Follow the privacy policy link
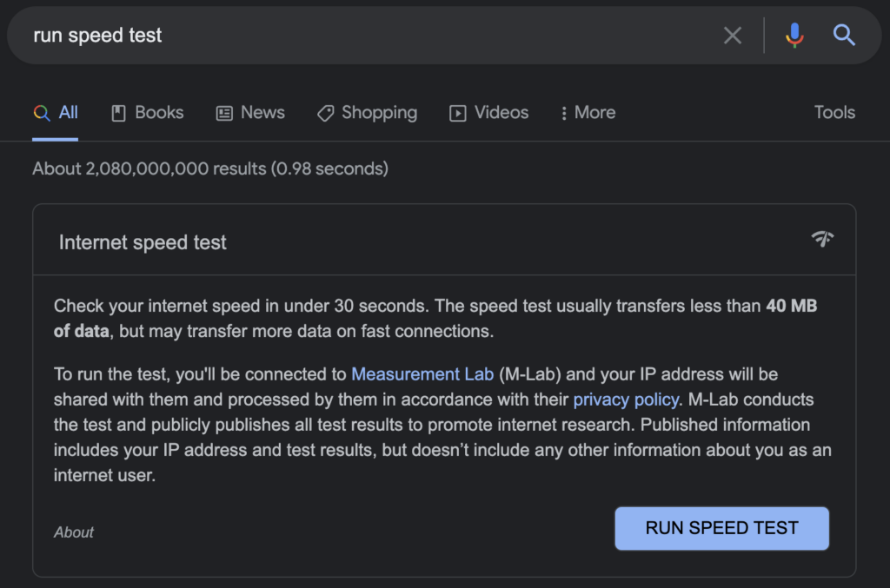Viewport: 890px width, 588px height. [x=626, y=400]
